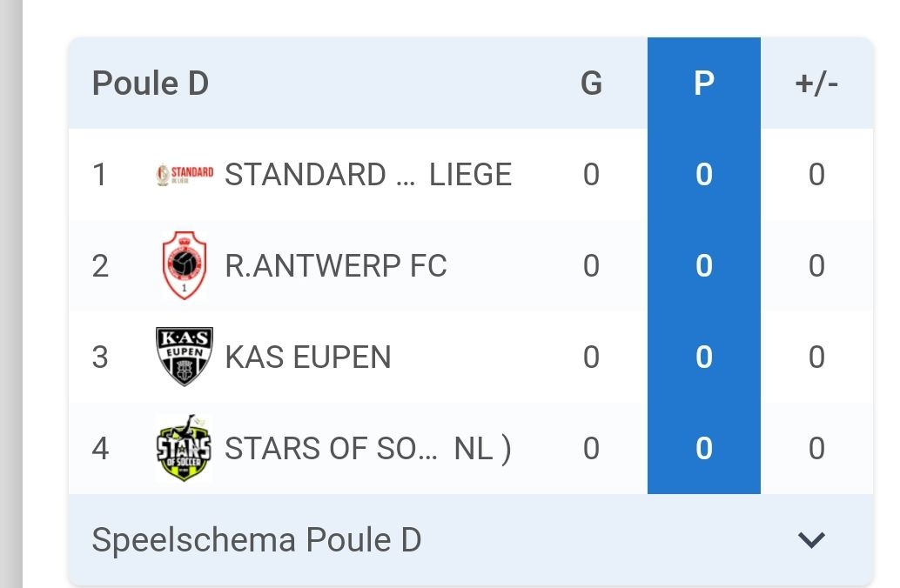The image size is (900, 588).
Task: Click KAS Eupen's highlighted points value
Action: coord(703,357)
